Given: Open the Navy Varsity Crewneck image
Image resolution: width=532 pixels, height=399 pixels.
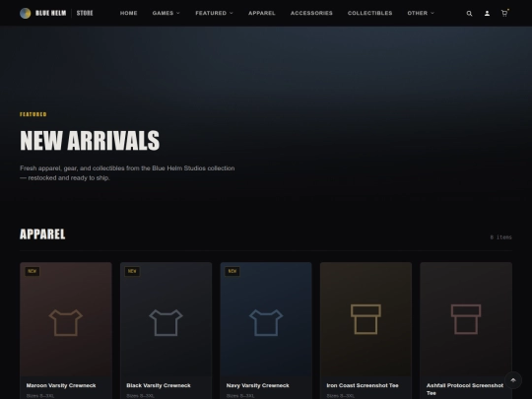Looking at the screenshot, I should coord(266,319).
